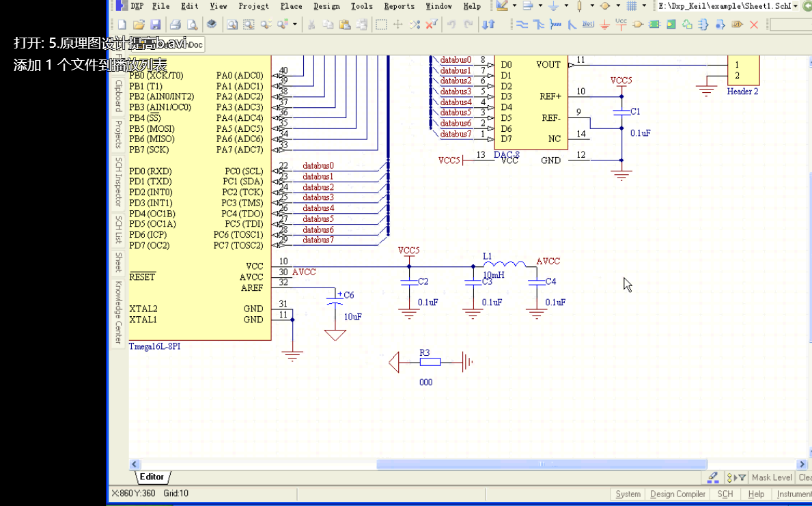812x506 pixels.
Task: Click the System panel button
Action: point(628,494)
